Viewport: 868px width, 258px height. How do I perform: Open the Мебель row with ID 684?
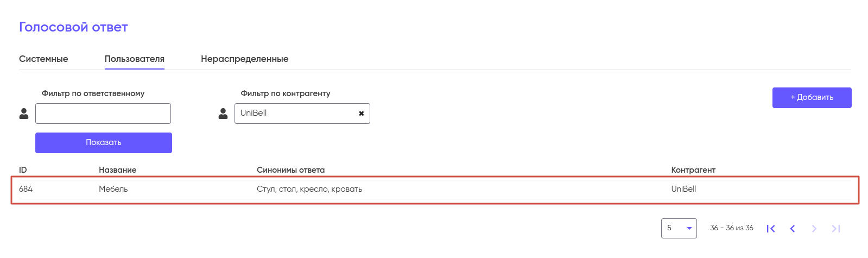click(113, 189)
